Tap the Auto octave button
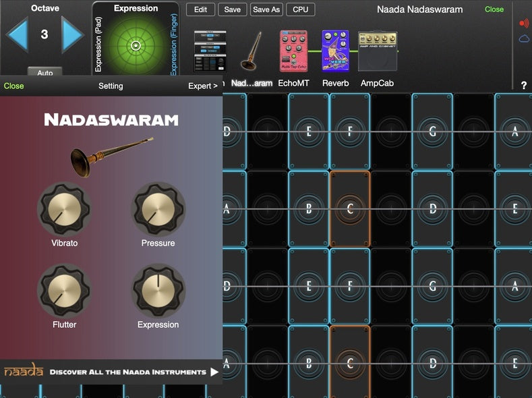The image size is (532, 398). pos(45,72)
